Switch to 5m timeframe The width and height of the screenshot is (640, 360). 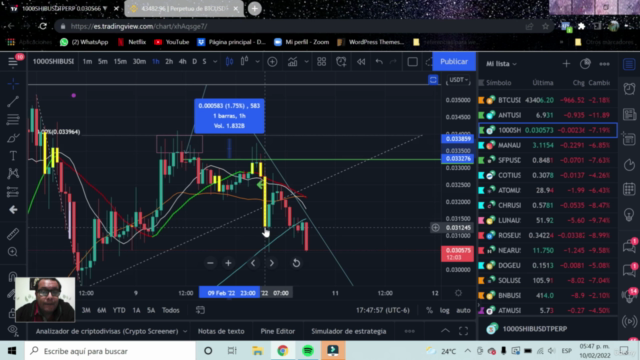(x=102, y=62)
